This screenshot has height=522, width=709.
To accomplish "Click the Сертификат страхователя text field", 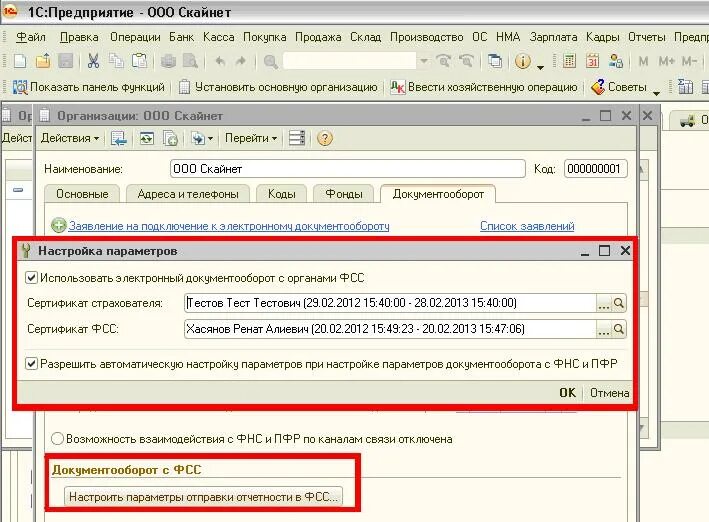I will click(x=390, y=303).
